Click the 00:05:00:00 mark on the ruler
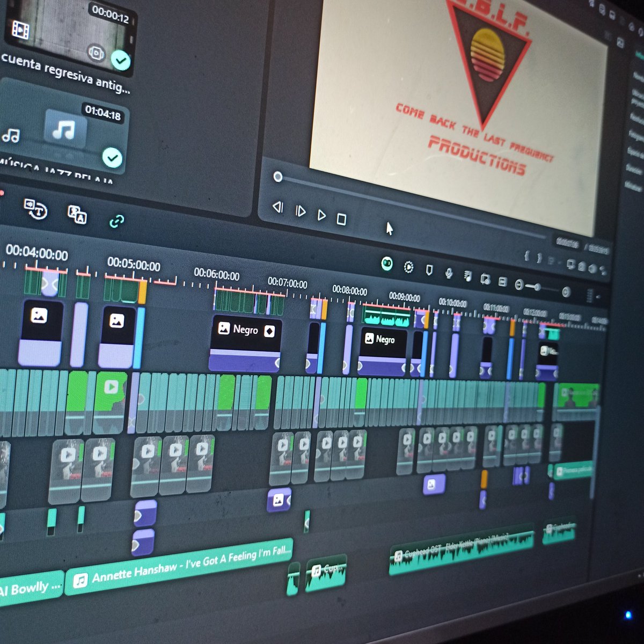The width and height of the screenshot is (644, 644). click(x=134, y=264)
